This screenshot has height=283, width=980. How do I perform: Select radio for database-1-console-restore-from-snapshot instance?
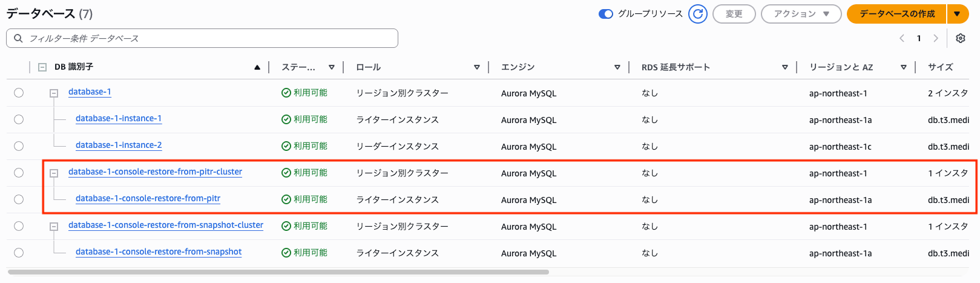tap(19, 253)
